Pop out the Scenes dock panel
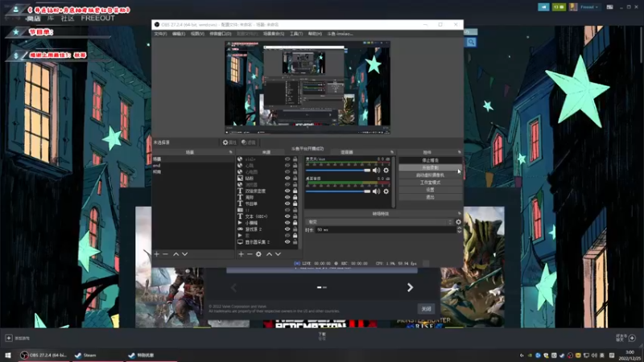 (230, 152)
